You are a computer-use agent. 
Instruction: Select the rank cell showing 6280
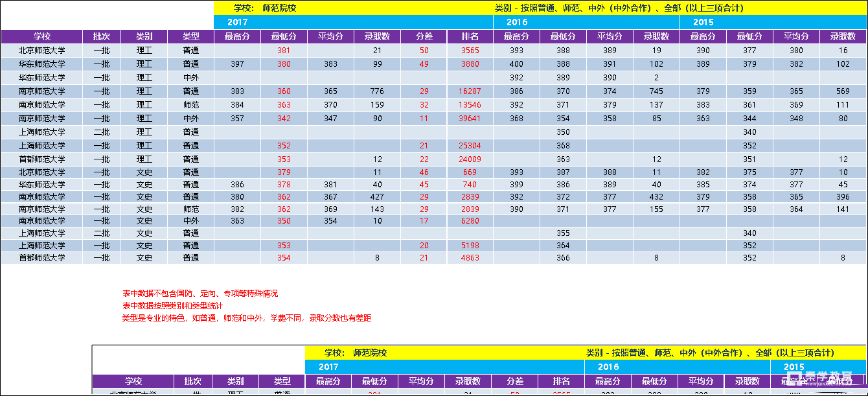[470, 221]
